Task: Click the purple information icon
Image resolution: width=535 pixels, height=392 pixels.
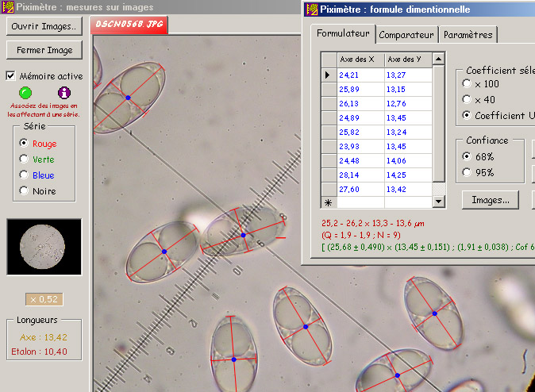Action: click(x=65, y=92)
